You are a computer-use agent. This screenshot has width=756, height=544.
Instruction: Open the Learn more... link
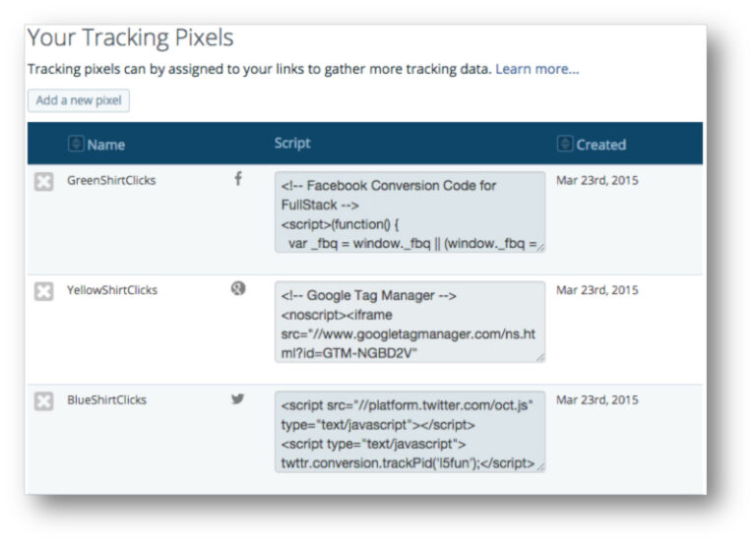tap(537, 69)
